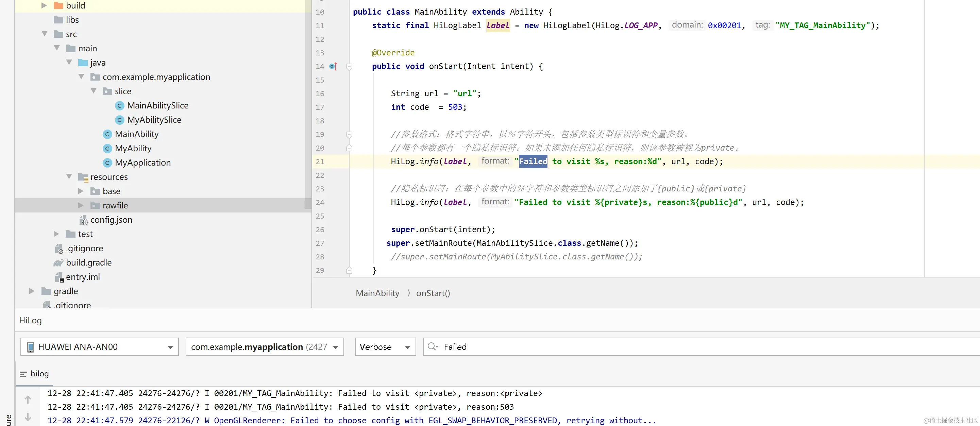
Task: Open the build.gradle file
Action: click(88, 262)
